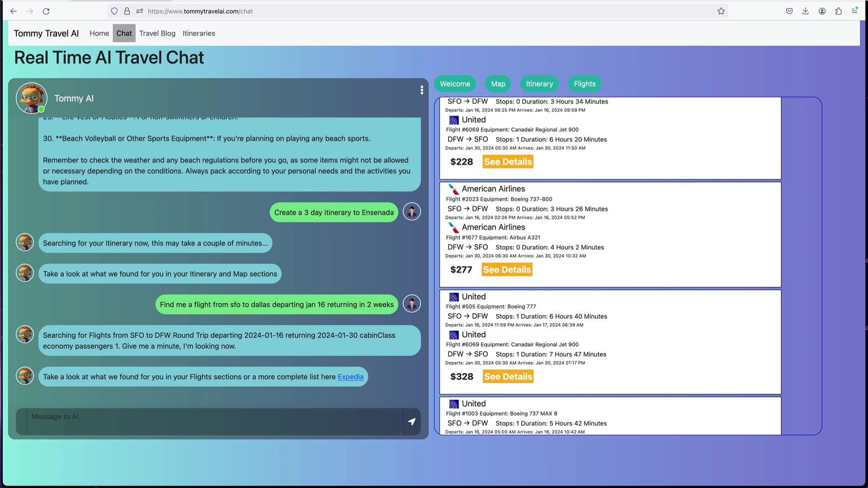The height and width of the screenshot is (488, 868).
Task: Click American Airlines logo for Flight #1677
Action: pos(453,227)
